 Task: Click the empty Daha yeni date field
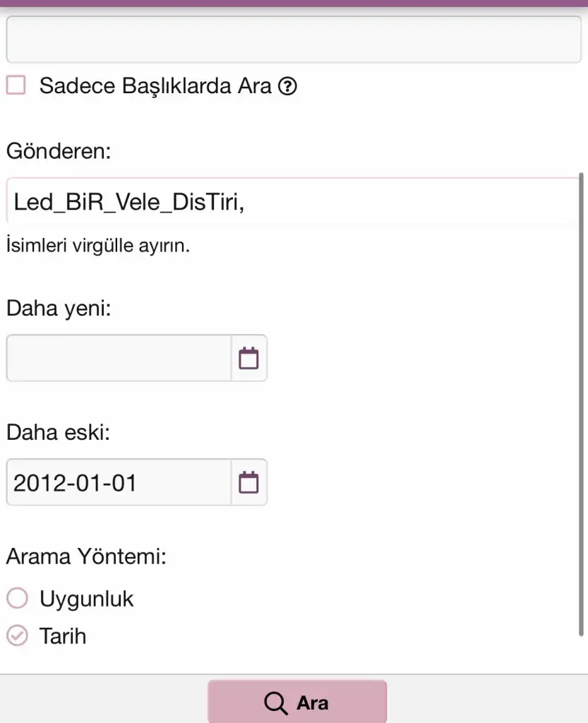(x=119, y=358)
